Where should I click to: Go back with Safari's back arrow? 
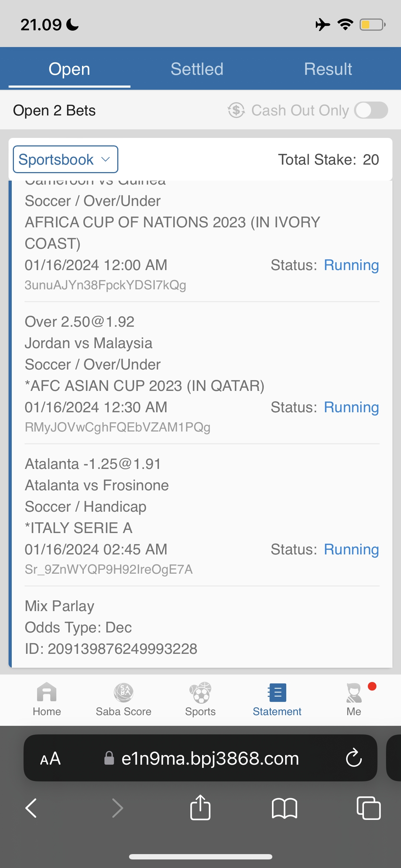pos(31,808)
